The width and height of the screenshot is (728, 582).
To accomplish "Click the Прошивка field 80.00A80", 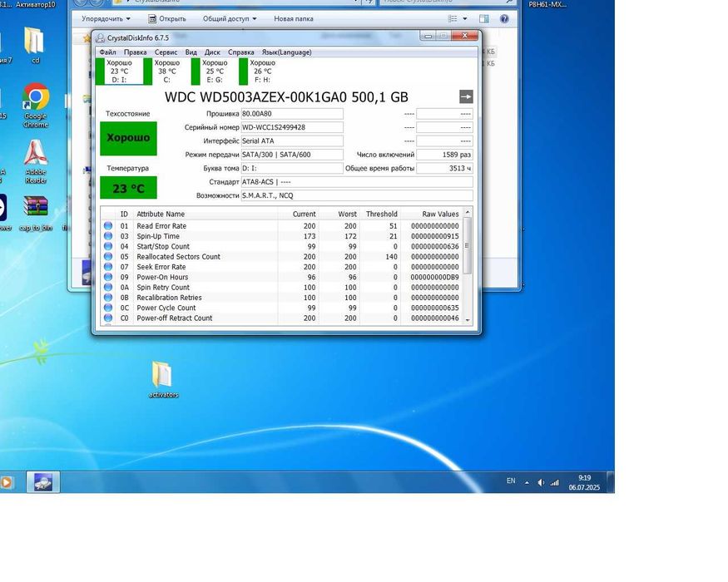I will point(292,114).
